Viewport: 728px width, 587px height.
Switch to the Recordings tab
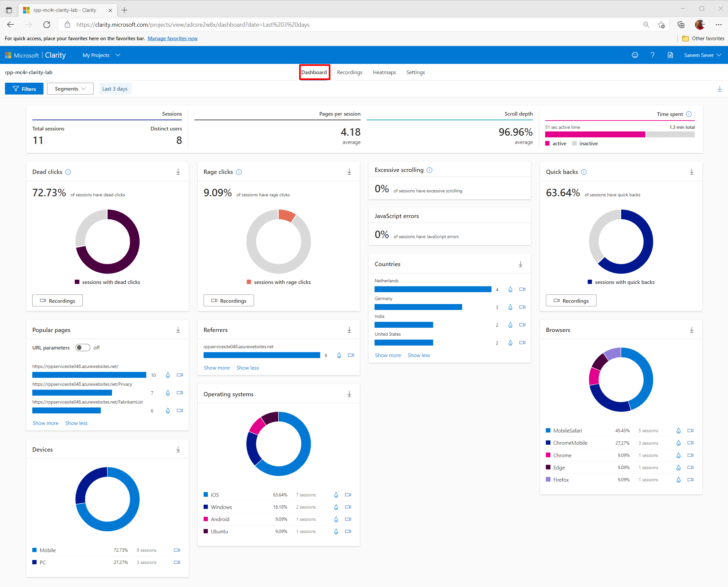(350, 72)
